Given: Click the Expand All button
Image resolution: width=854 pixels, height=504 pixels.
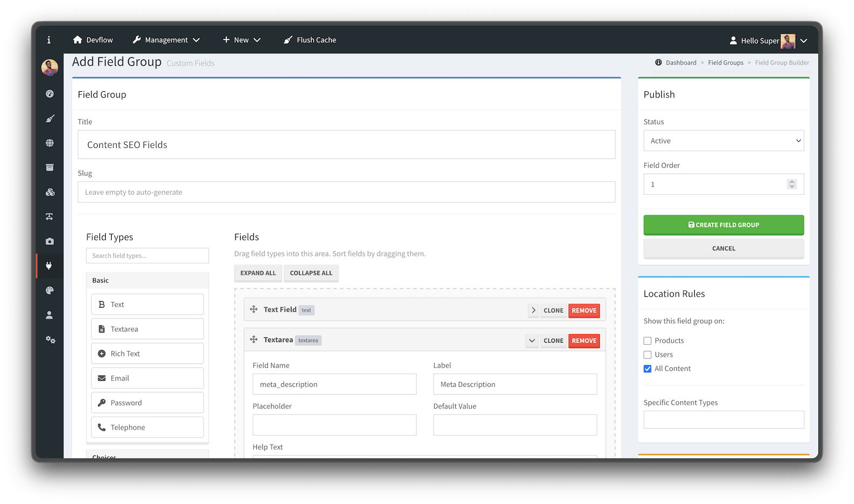Looking at the screenshot, I should click(258, 273).
